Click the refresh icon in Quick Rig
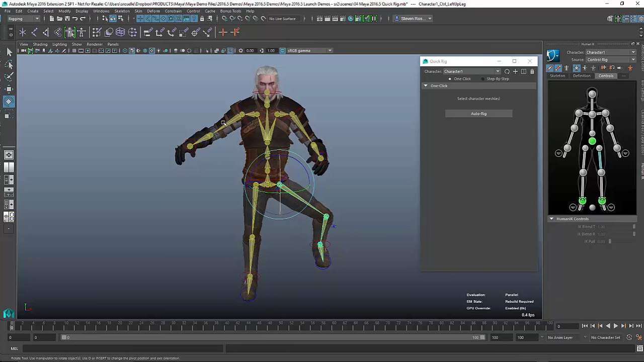This screenshot has width=644, height=362. click(x=507, y=71)
